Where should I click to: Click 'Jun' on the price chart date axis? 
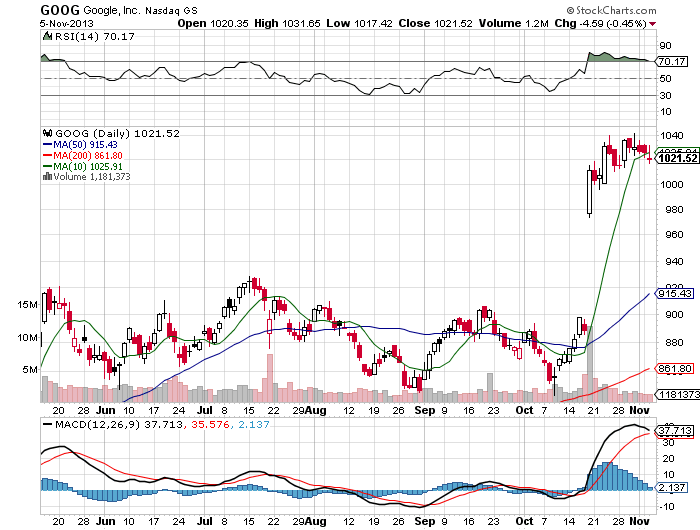106,410
